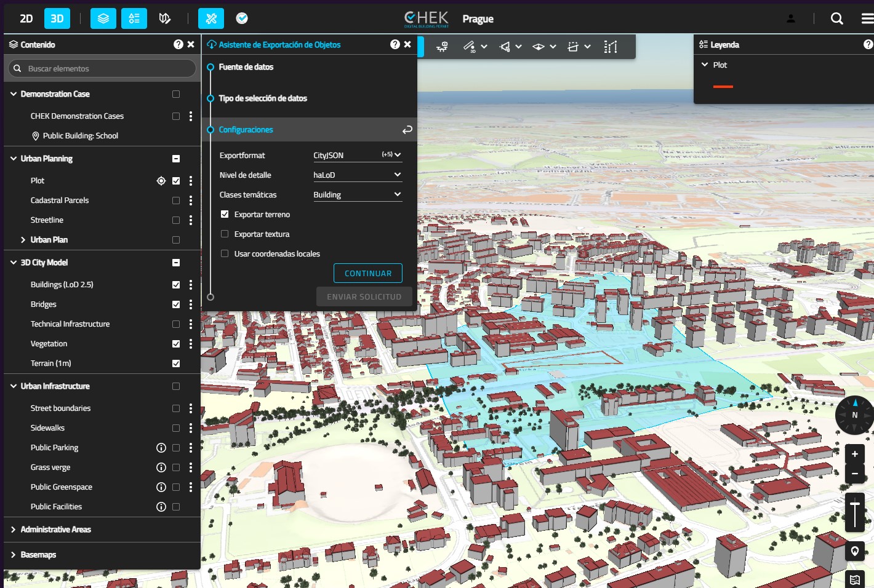Go to Fuente de datos step

tap(246, 67)
